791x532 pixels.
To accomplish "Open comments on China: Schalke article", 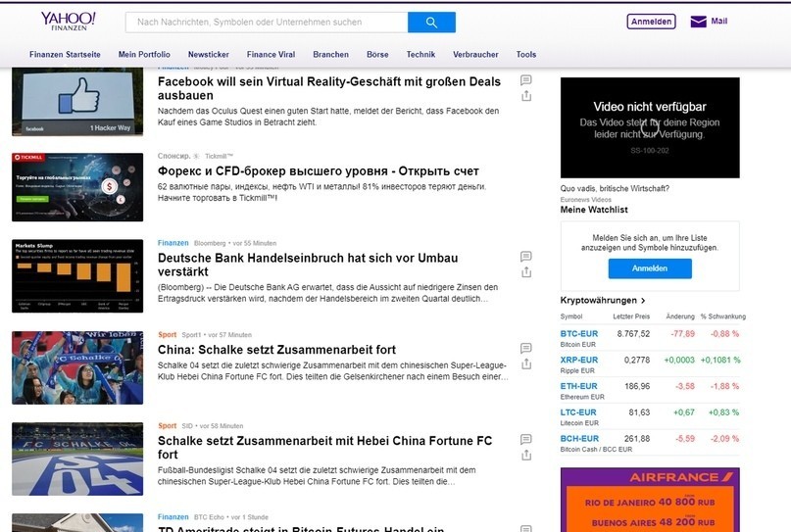I will coord(525,348).
